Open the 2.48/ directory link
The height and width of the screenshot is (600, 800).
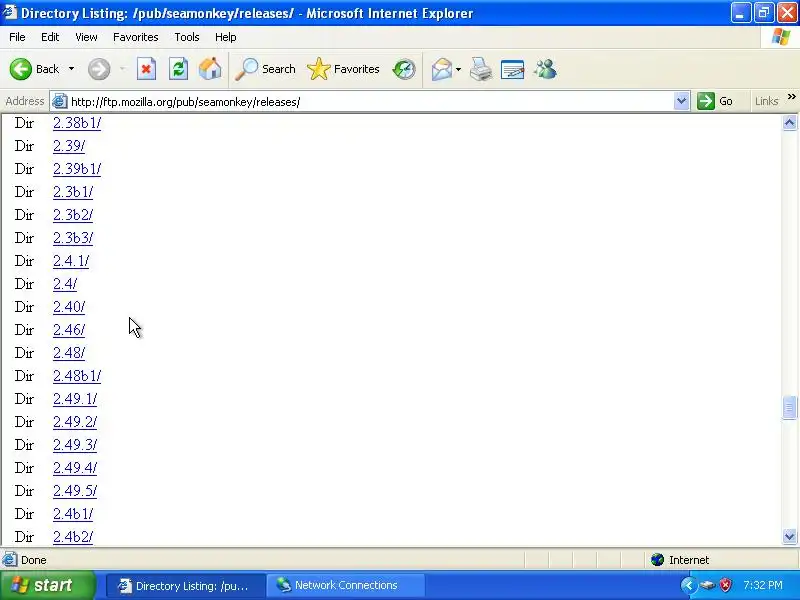pos(69,353)
